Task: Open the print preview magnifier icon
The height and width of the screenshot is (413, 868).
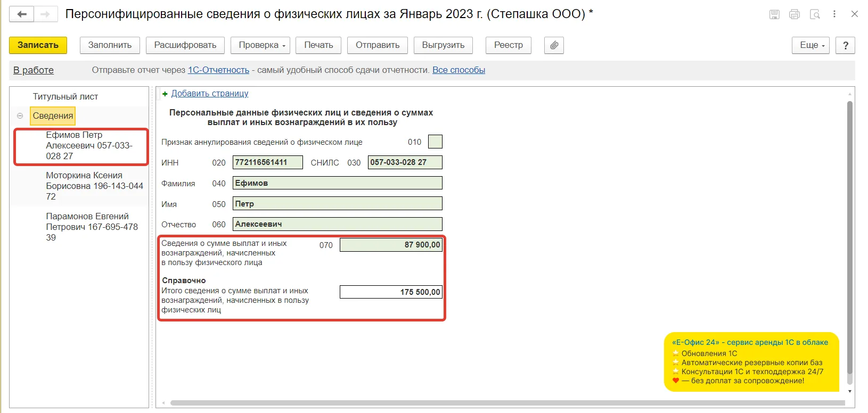Action: (815, 14)
